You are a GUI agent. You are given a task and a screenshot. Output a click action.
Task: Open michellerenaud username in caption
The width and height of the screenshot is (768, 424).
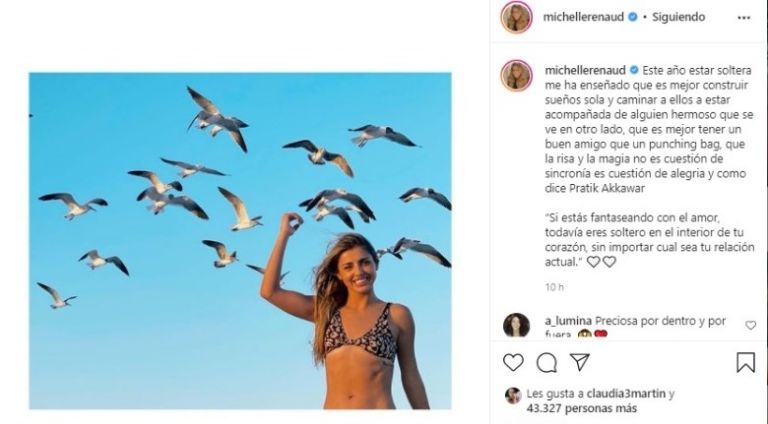[x=584, y=70]
